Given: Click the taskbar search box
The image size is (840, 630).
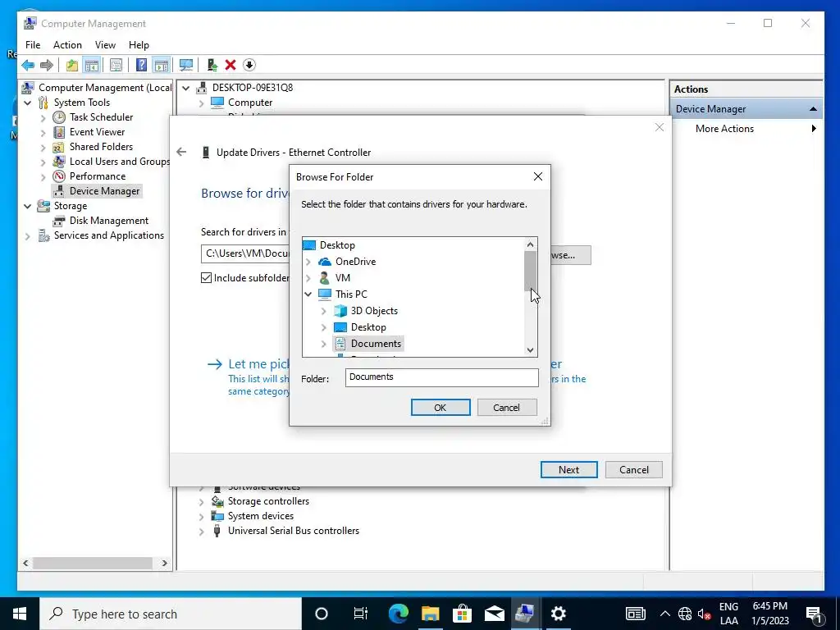Looking at the screenshot, I should pyautogui.click(x=171, y=614).
